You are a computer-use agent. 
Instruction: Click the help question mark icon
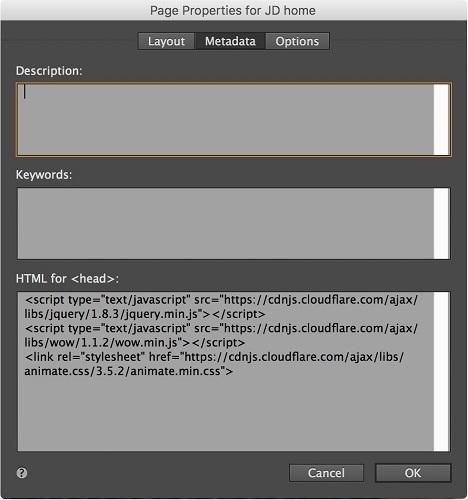pos(22,473)
